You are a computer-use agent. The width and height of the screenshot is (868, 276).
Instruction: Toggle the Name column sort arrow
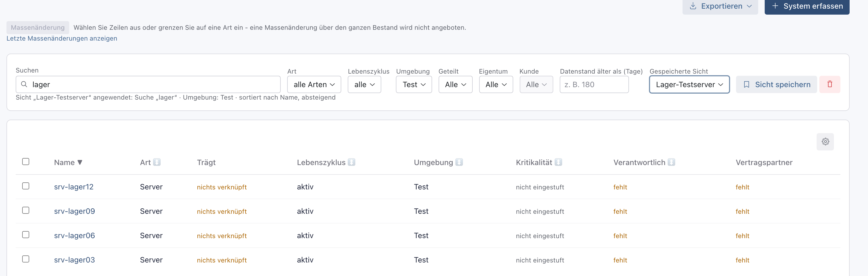80,162
